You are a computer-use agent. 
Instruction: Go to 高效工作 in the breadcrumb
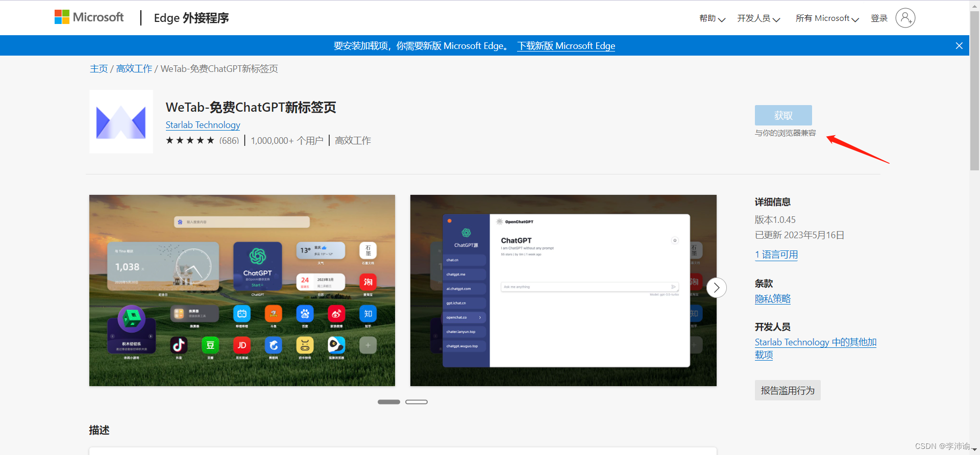point(134,69)
